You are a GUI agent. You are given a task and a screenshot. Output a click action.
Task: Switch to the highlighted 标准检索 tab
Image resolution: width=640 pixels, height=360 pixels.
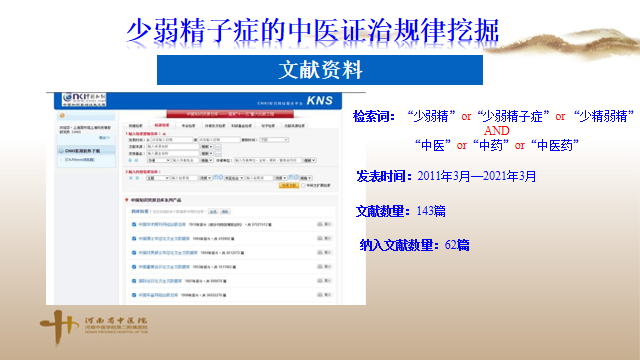[x=162, y=125]
